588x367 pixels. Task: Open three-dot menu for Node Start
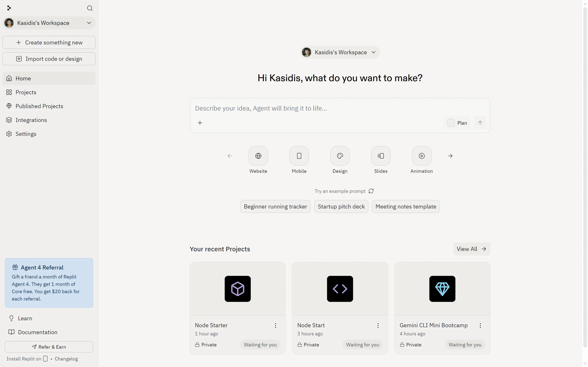coord(378,326)
